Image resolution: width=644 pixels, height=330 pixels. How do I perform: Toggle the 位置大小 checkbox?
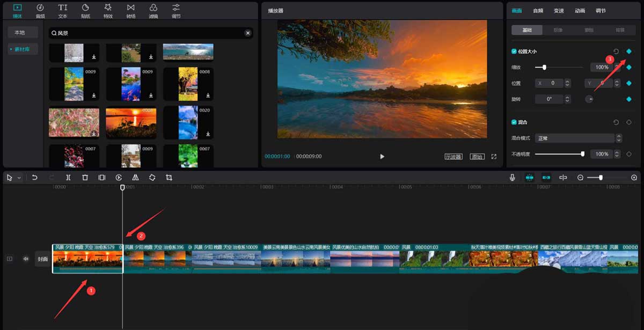(514, 52)
